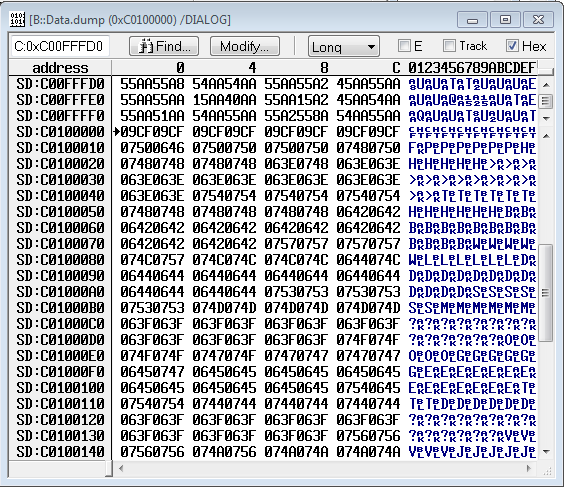This screenshot has width=564, height=487.
Task: Open the Long width dropdown
Action: pos(344,46)
